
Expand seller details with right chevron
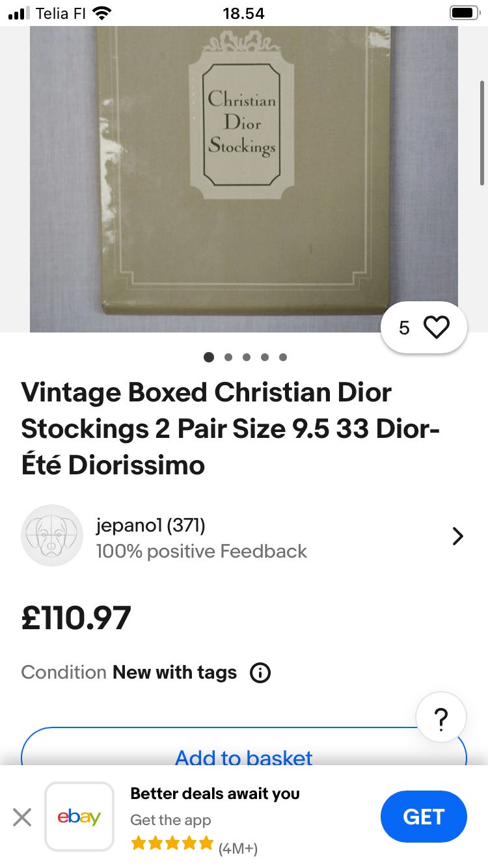[x=457, y=536]
